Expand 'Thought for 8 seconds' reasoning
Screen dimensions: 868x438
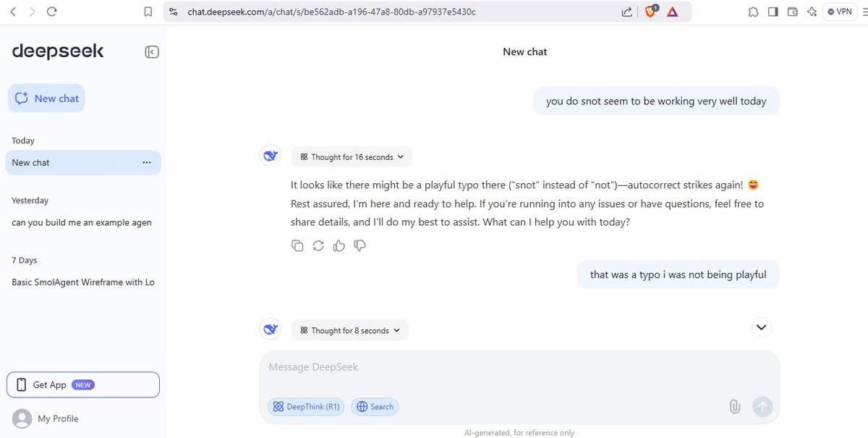coord(349,331)
